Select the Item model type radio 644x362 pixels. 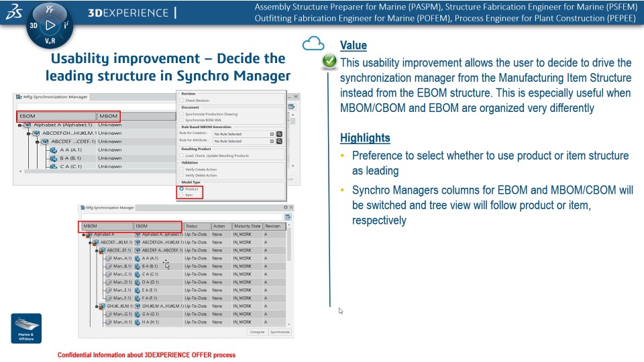pos(182,195)
